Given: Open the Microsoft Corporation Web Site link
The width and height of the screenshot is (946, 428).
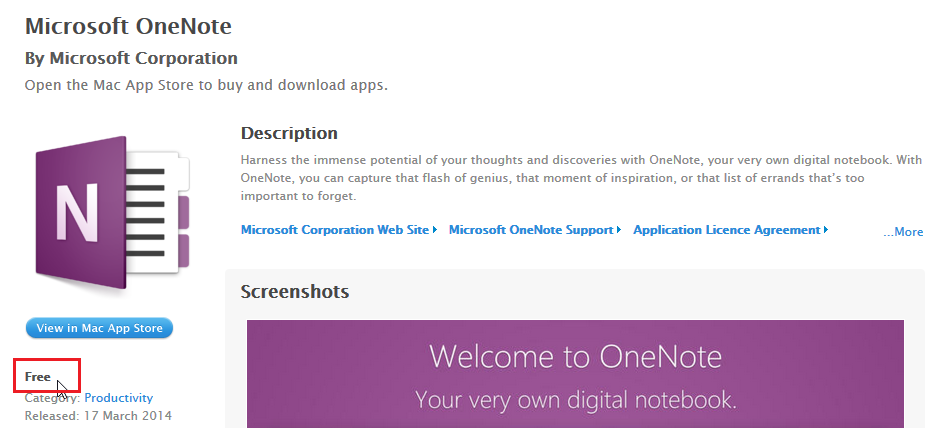Looking at the screenshot, I should (335, 230).
